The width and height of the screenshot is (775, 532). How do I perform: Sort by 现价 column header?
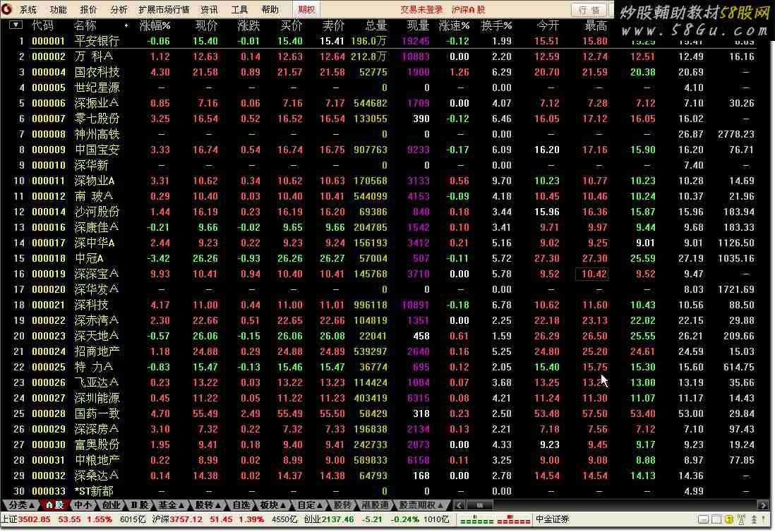[x=207, y=25]
